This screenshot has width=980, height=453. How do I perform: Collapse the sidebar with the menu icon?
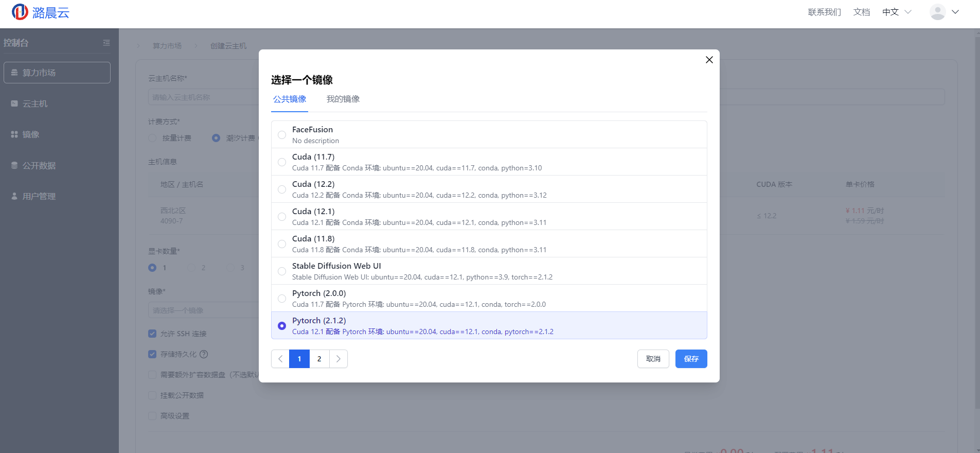tap(106, 43)
